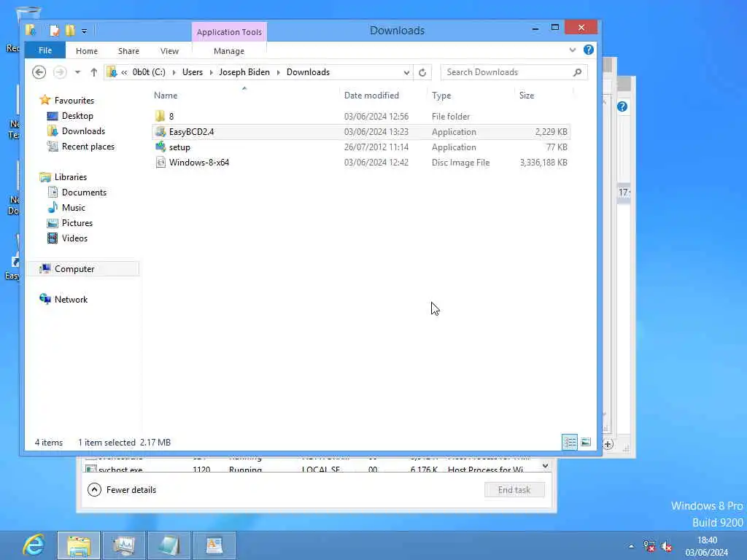Sort files by Size column

tap(527, 96)
